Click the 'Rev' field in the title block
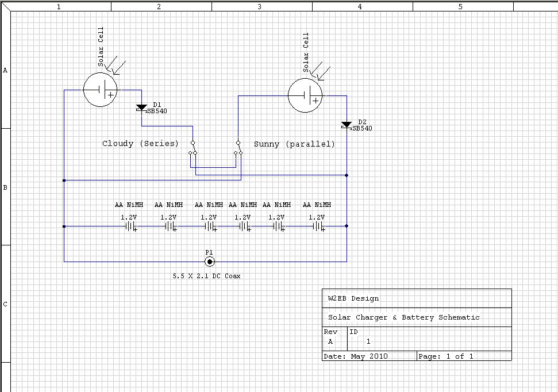 pyautogui.click(x=330, y=332)
